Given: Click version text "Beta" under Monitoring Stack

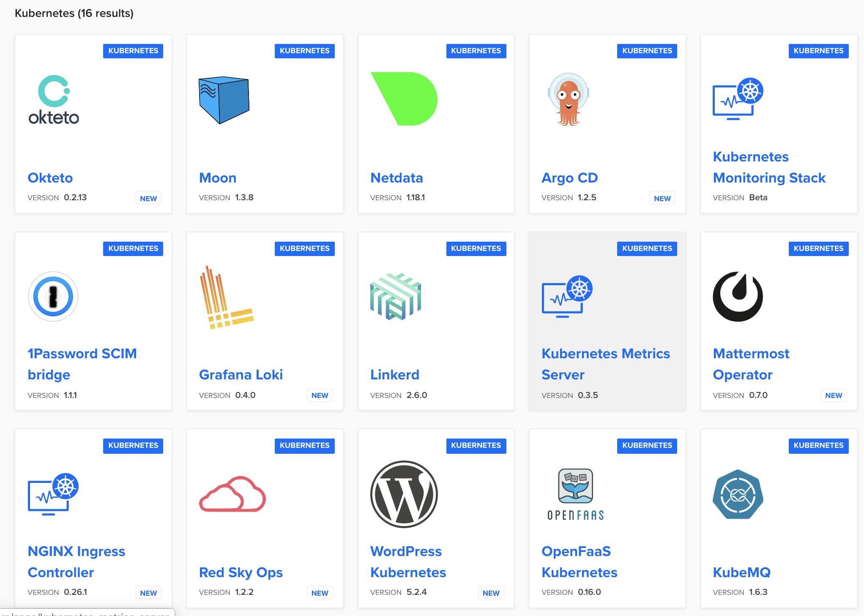Looking at the screenshot, I should click(x=758, y=197).
